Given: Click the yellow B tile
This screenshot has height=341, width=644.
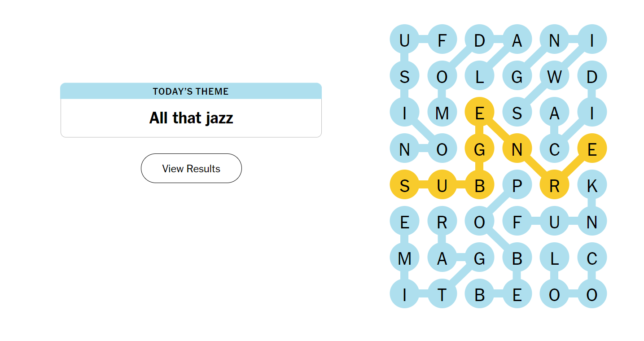Looking at the screenshot, I should (479, 185).
